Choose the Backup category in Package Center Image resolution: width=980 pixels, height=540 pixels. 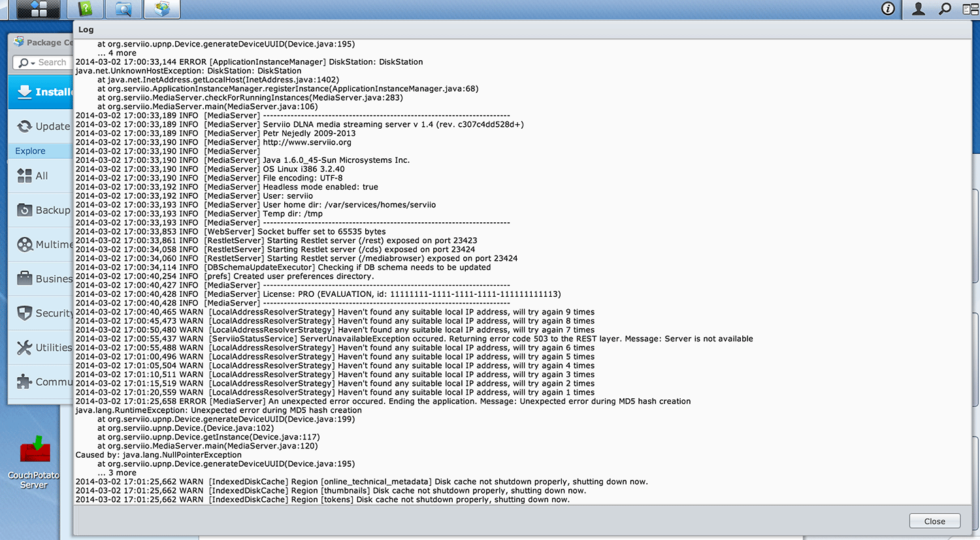41,210
